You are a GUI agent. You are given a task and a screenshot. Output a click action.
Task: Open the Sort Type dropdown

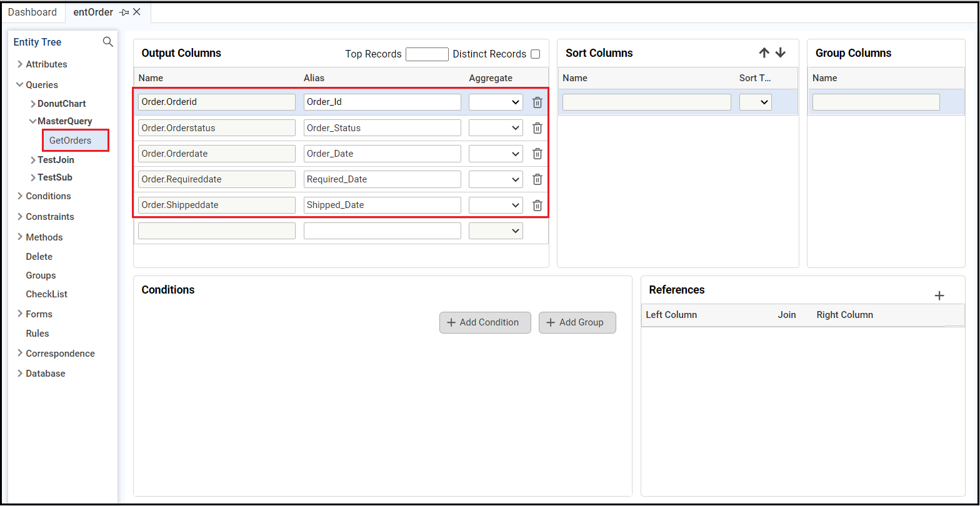coord(755,102)
